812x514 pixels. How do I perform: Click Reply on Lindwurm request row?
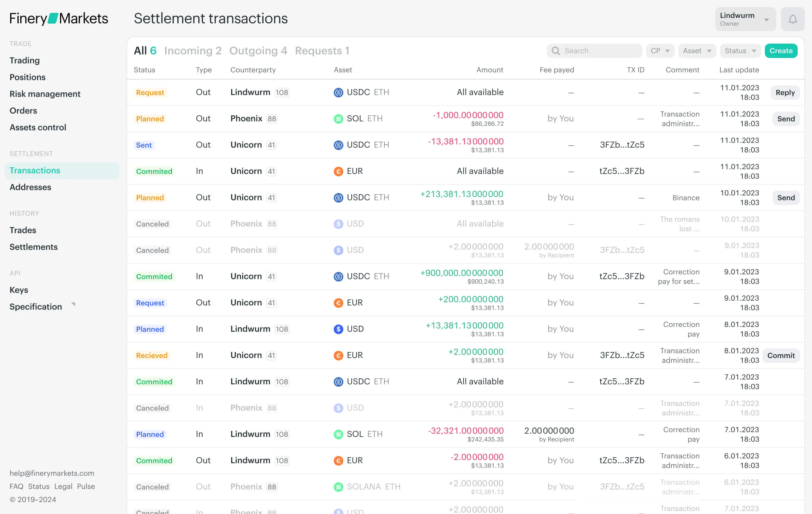[785, 92]
